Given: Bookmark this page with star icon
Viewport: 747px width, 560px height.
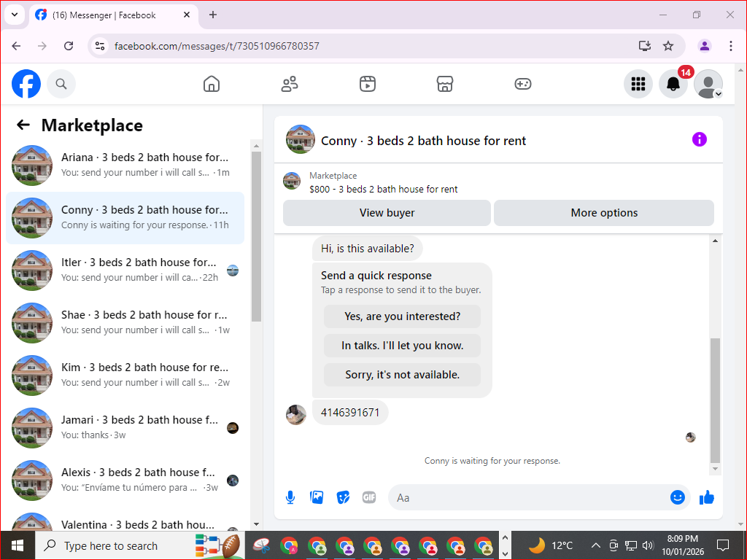Looking at the screenshot, I should pyautogui.click(x=668, y=46).
